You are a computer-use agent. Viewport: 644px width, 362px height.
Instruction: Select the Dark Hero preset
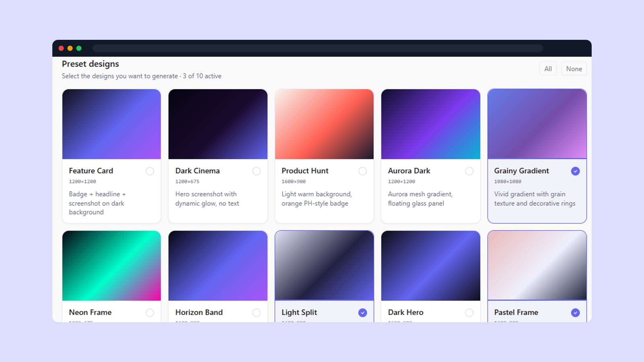click(469, 313)
